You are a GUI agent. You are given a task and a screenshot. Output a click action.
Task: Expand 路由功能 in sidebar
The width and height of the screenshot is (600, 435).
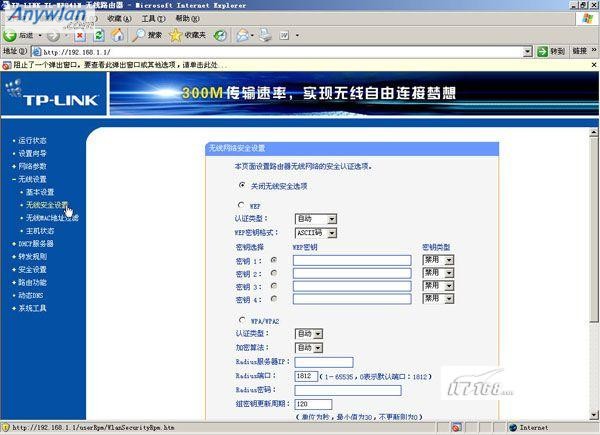[32, 283]
